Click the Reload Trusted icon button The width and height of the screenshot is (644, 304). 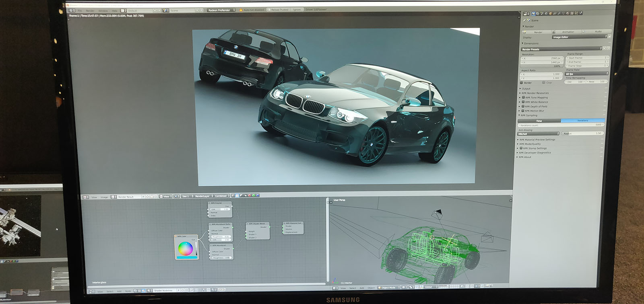tap(269, 10)
